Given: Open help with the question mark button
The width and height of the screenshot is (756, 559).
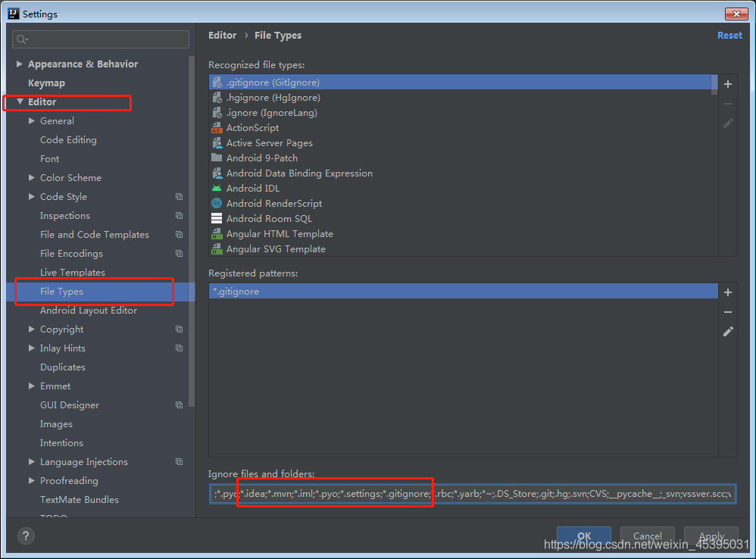Looking at the screenshot, I should (26, 536).
